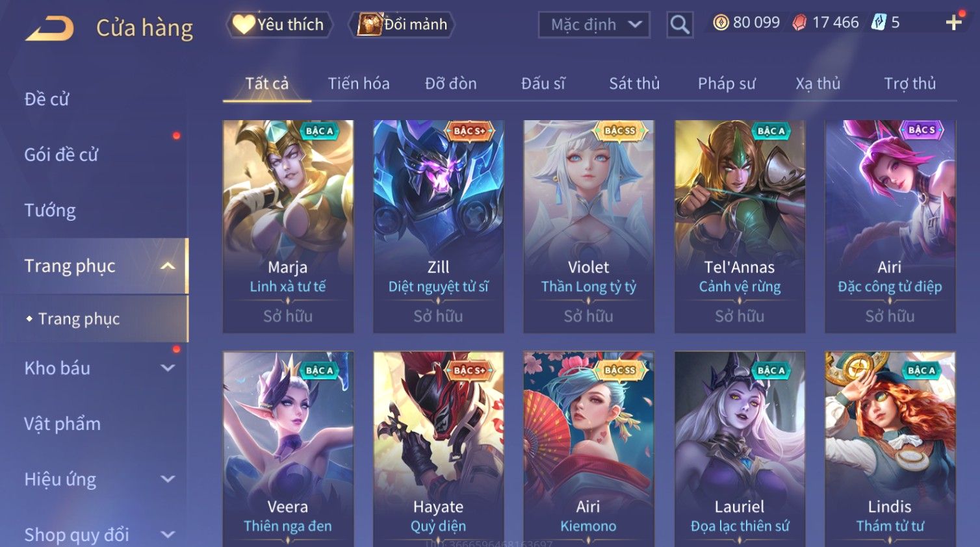Image resolution: width=980 pixels, height=547 pixels.
Task: Switch to the Pháp sư tab
Action: (727, 84)
